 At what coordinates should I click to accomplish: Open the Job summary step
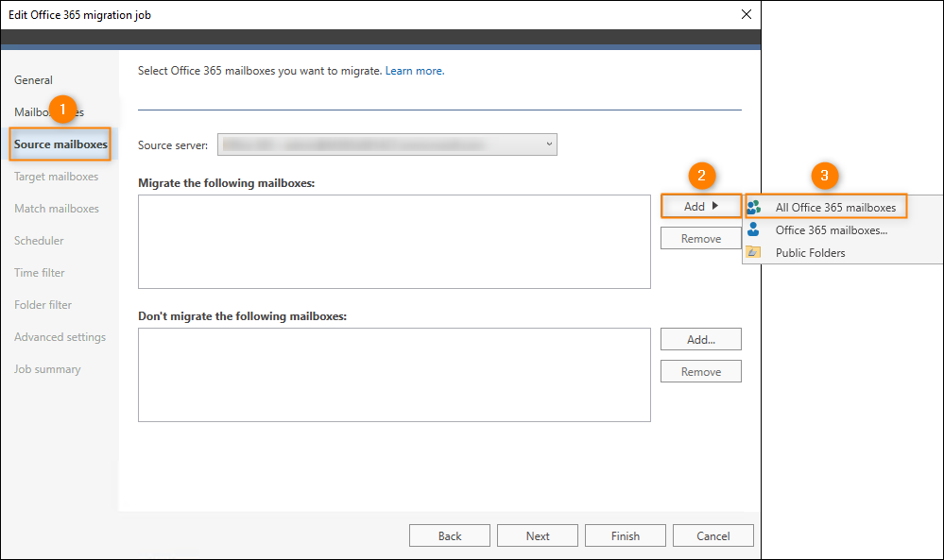point(47,369)
